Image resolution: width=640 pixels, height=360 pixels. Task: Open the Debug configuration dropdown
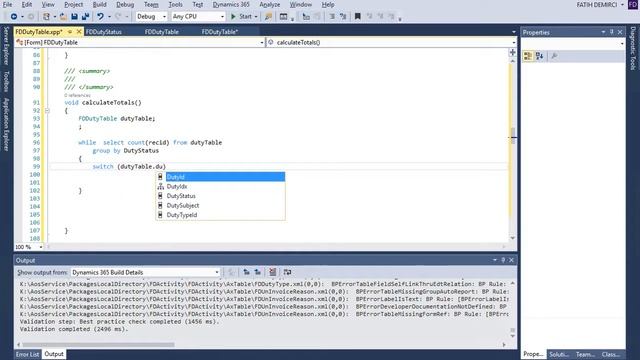151,17
